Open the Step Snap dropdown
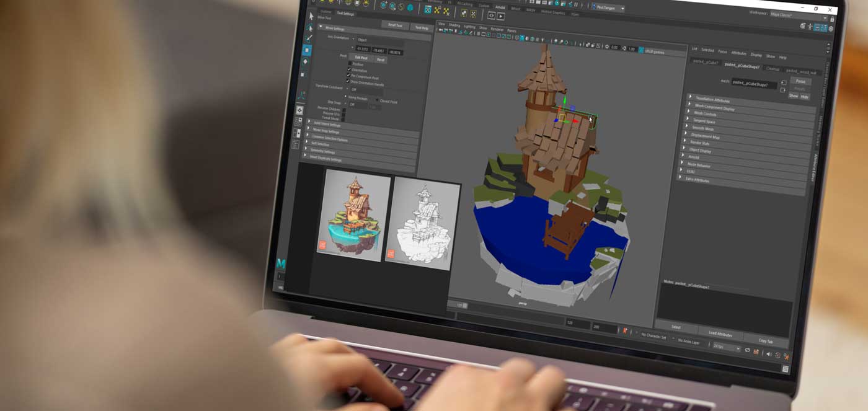 (358, 104)
